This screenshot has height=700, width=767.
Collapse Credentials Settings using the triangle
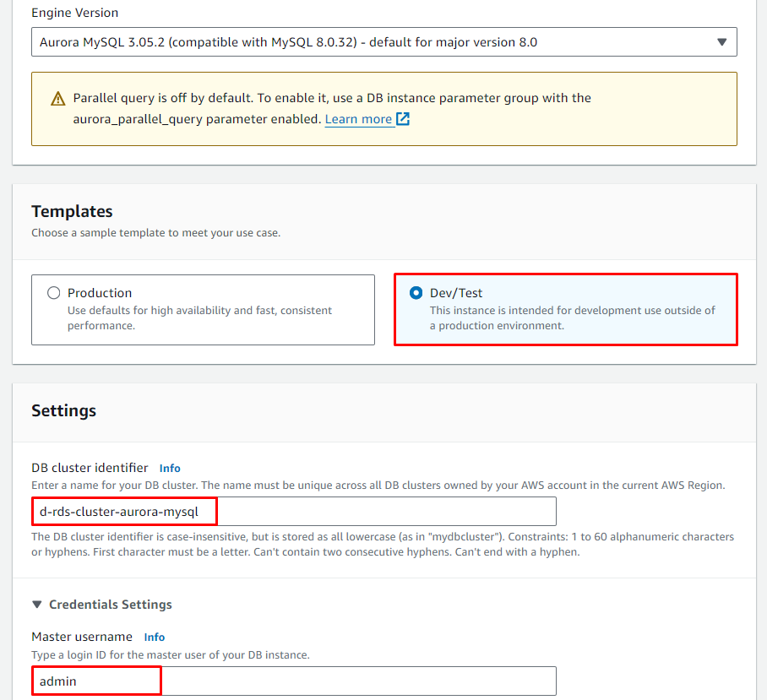pos(36,605)
